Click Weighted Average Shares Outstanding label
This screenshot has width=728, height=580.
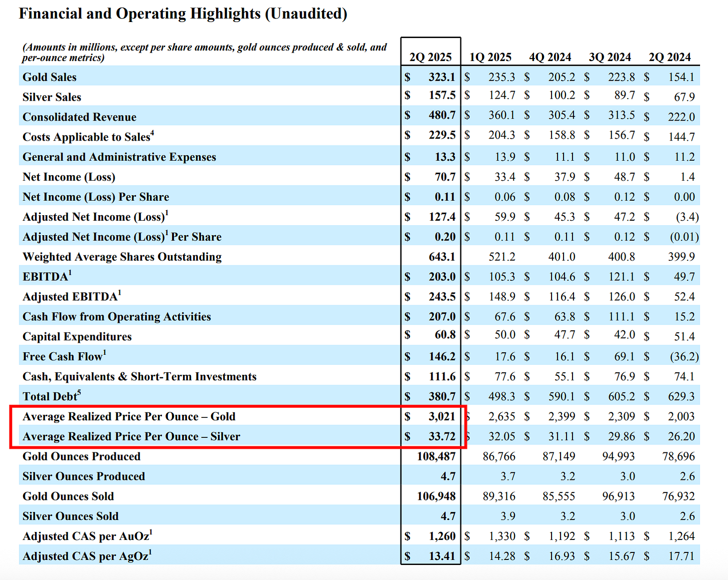tap(122, 257)
